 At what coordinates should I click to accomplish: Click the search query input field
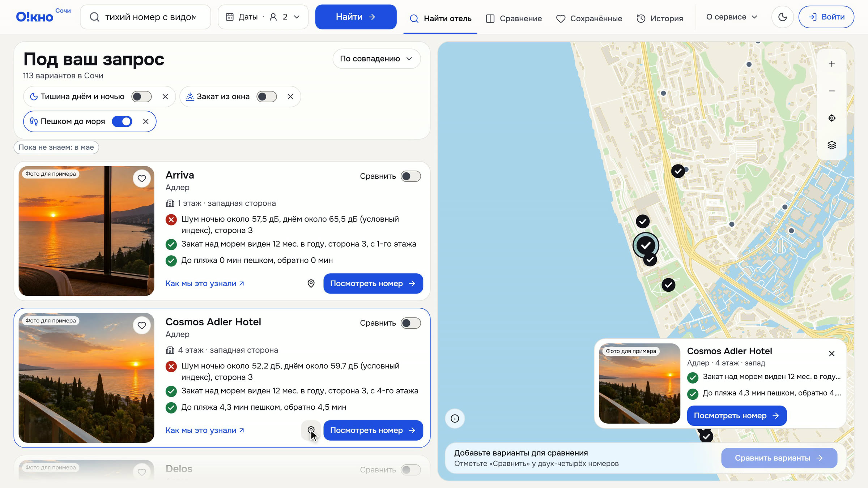(x=145, y=17)
